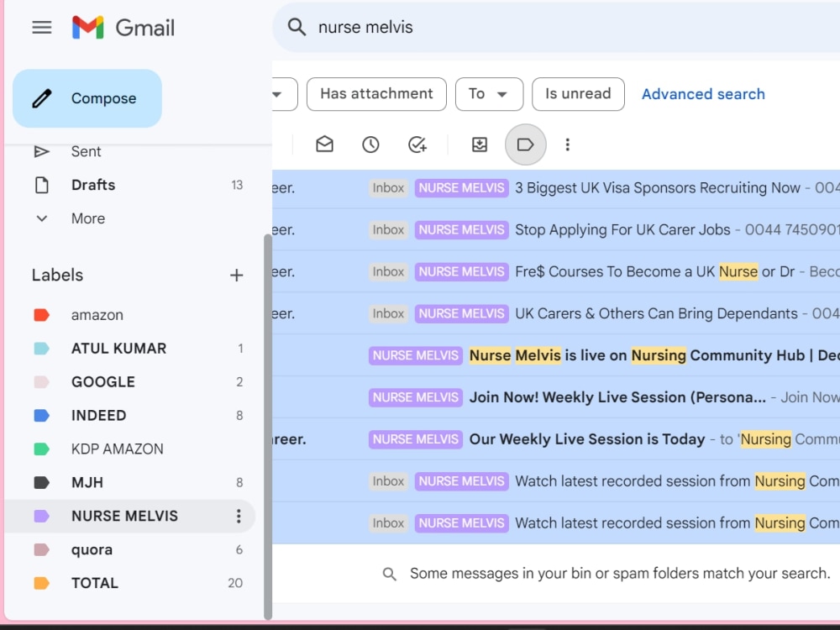Click the Sent arrow icon
This screenshot has height=630, width=840.
pyautogui.click(x=42, y=151)
